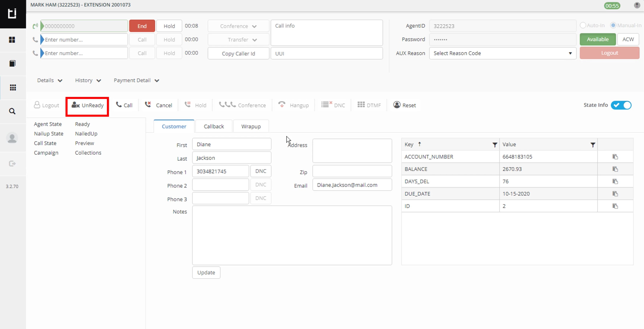Image resolution: width=644 pixels, height=329 pixels.
Task: Click the sidebar sign-out arrow icon
Action: pyautogui.click(x=12, y=164)
